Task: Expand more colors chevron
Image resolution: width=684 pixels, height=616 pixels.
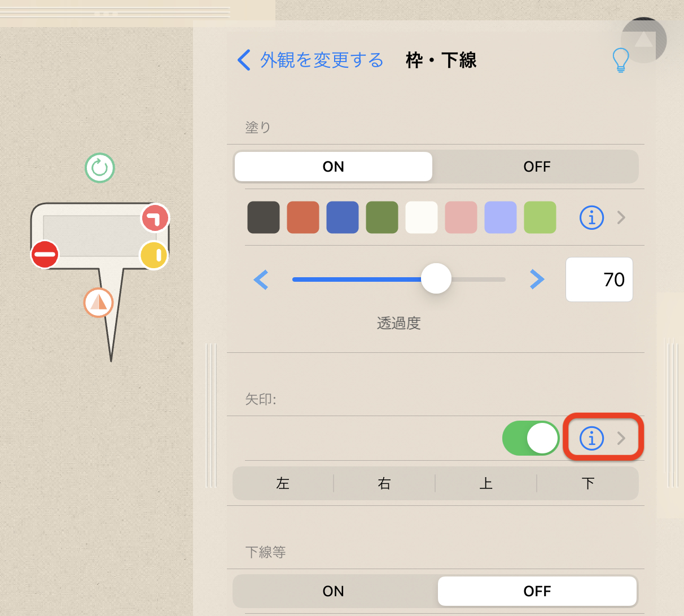Action: click(x=621, y=217)
